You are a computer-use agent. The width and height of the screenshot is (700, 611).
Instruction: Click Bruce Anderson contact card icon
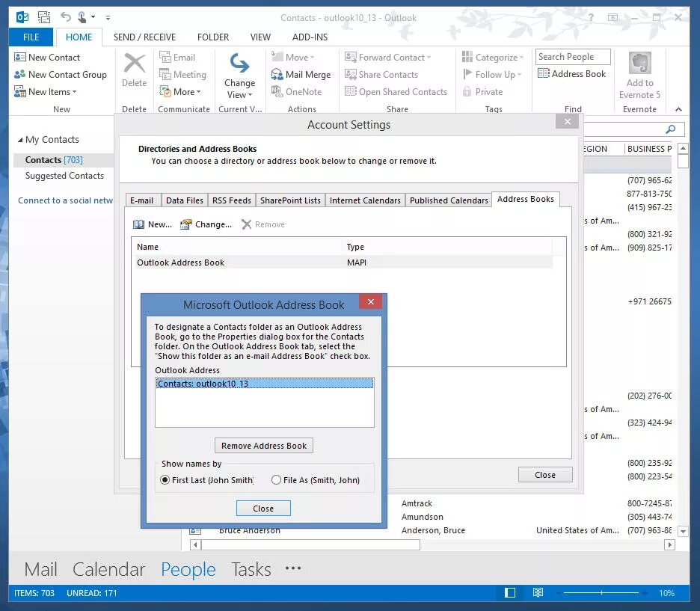point(195,531)
